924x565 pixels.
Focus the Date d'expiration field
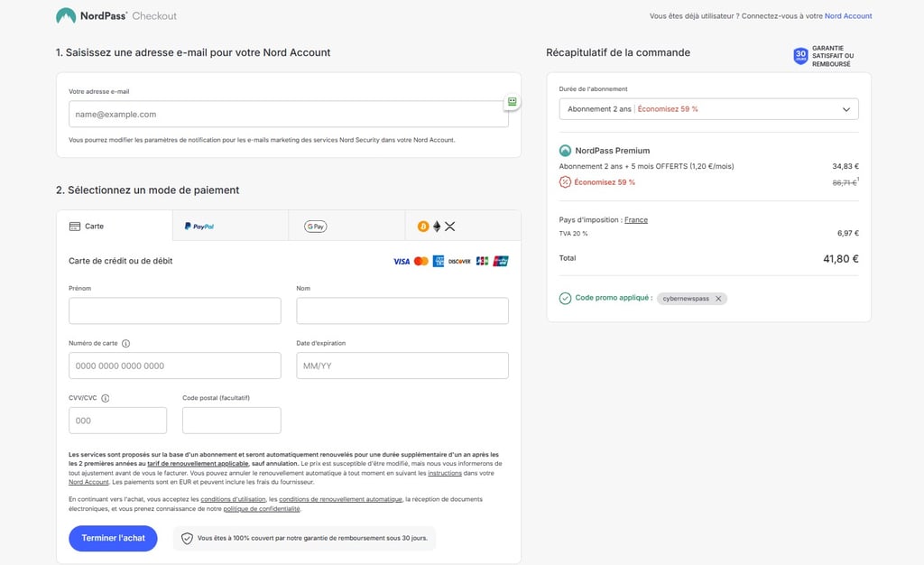(x=402, y=366)
